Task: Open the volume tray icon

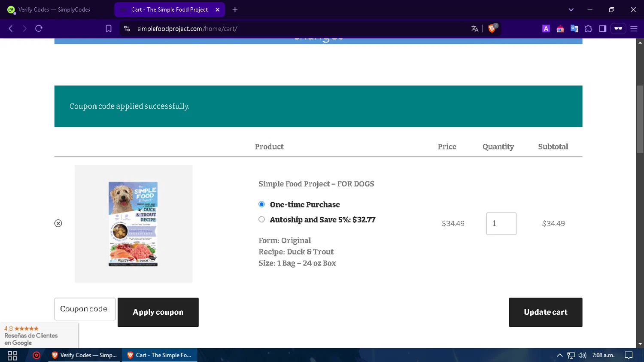Action: 582,356
